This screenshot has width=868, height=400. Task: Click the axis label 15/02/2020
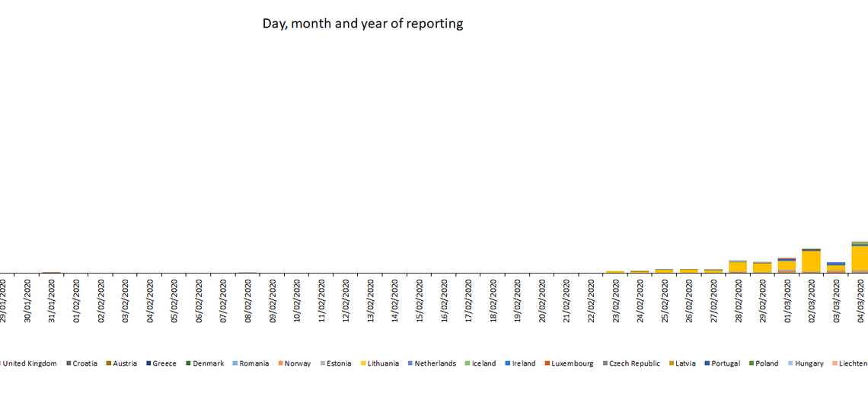(x=419, y=301)
